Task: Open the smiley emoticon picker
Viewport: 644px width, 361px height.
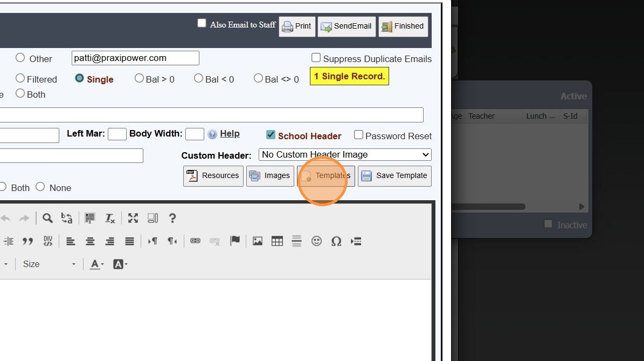Action: coord(316,241)
